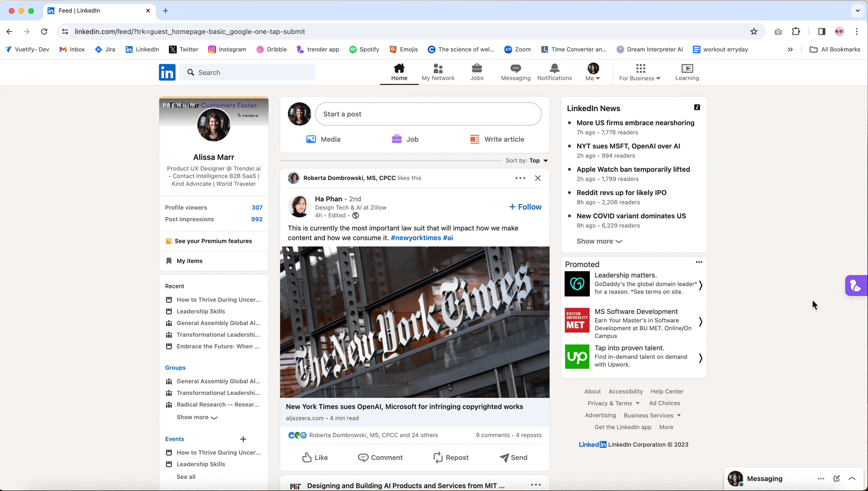Bookmark this page with star icon
Viewport: 868px width, 491px height.
click(x=753, y=32)
